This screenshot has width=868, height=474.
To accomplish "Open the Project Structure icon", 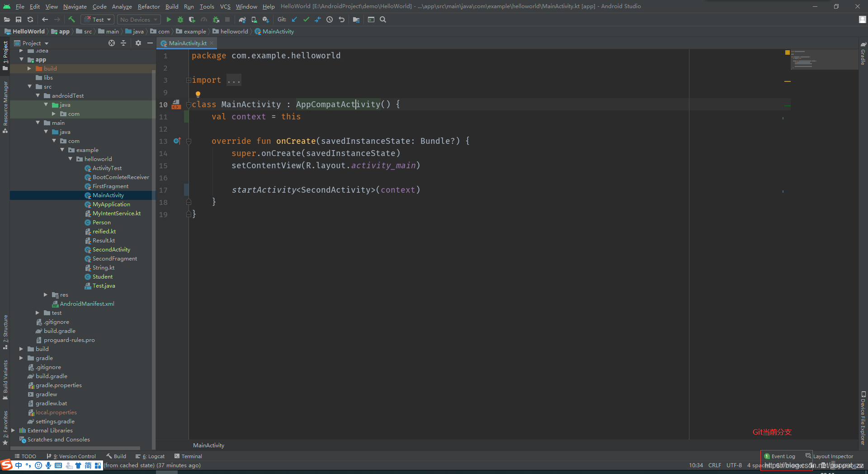I will 356,19.
